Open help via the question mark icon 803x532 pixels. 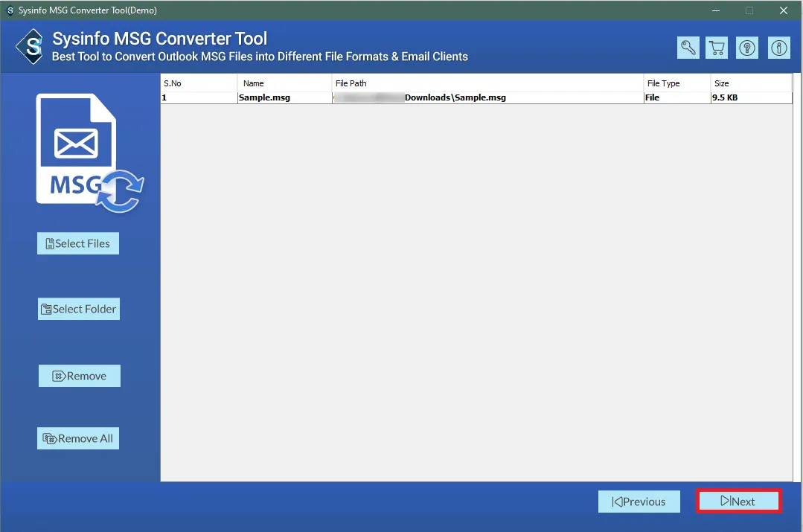(x=747, y=48)
